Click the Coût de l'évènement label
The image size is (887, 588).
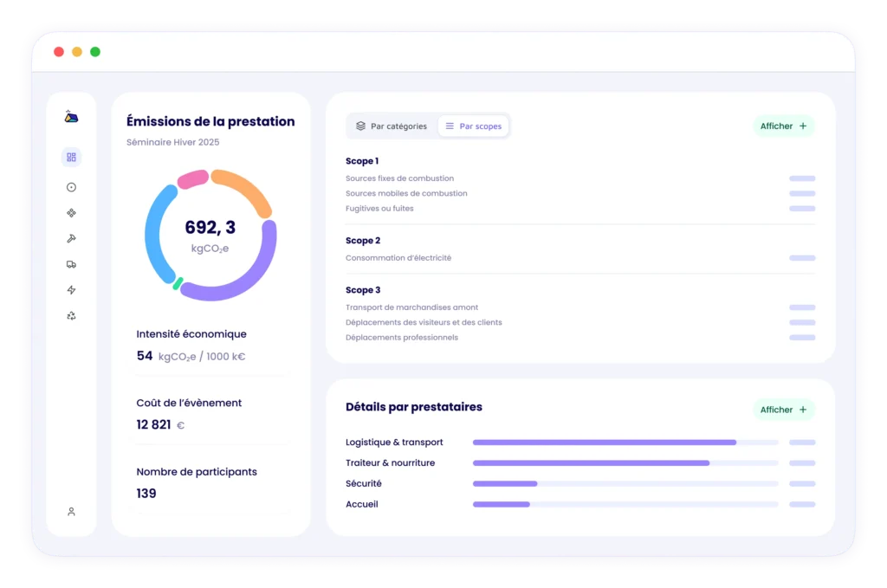[x=189, y=404]
